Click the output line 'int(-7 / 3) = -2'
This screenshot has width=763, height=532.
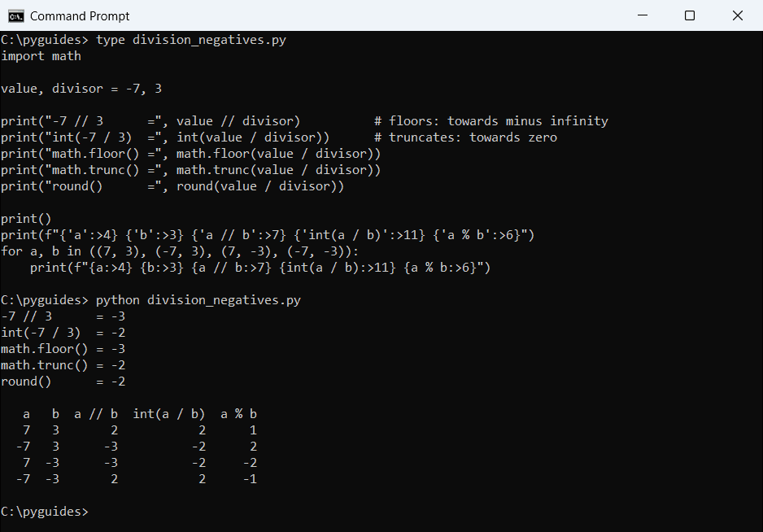click(63, 333)
